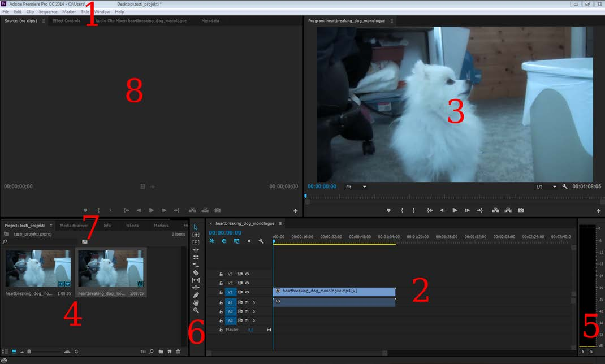
Task: Toggle Snap in the Timeline toolbar
Action: point(224,241)
